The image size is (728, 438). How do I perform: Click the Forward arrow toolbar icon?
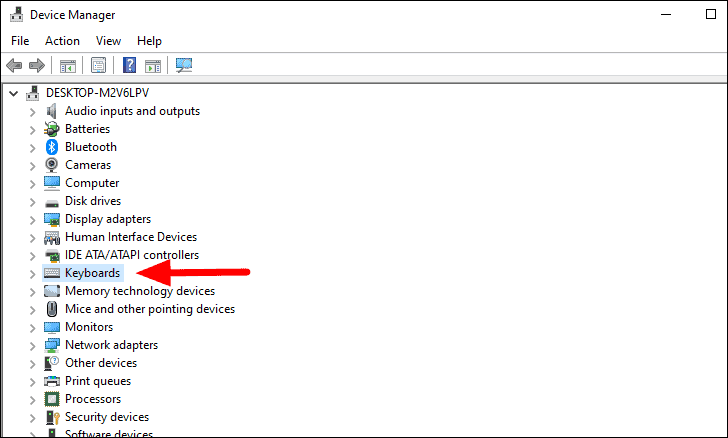coord(37,65)
